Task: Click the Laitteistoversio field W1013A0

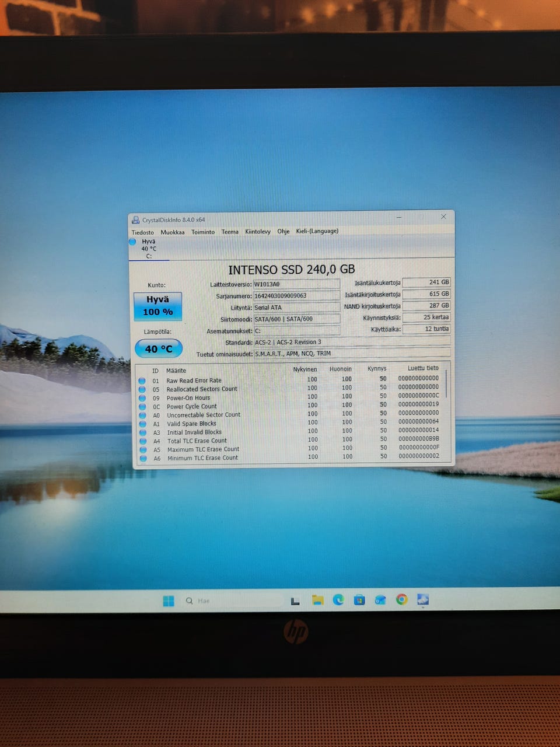Action: point(296,284)
